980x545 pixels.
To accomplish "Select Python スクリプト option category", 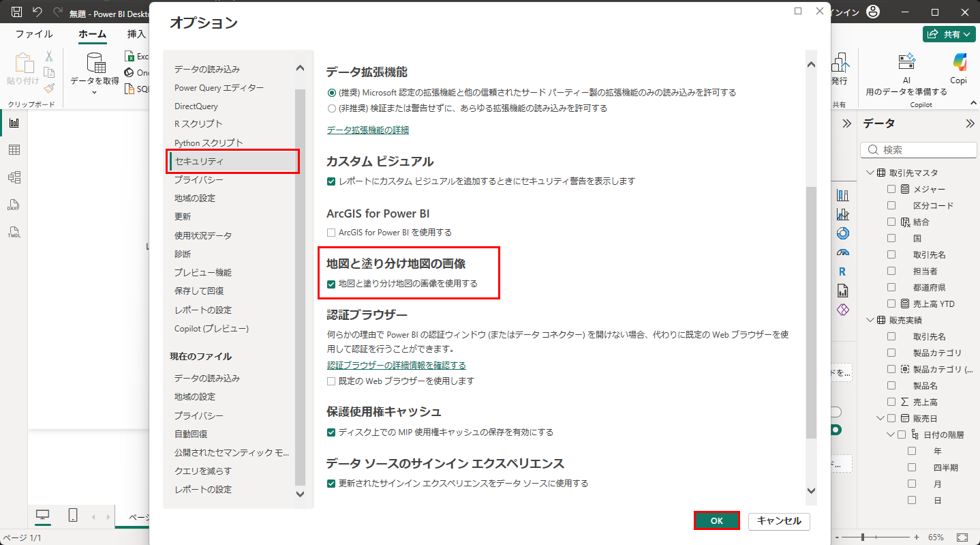I will point(209,143).
